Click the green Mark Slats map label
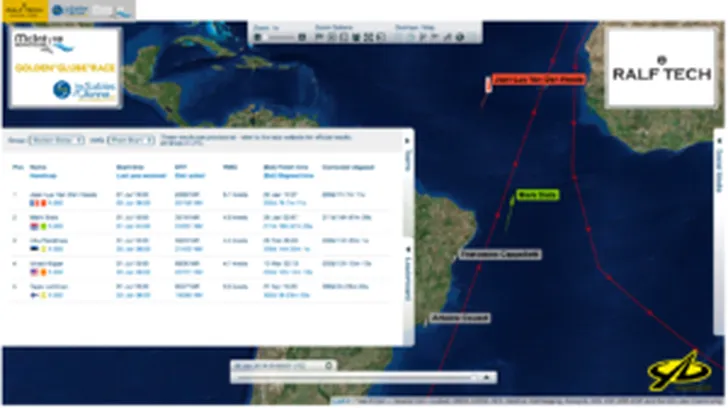This screenshot has width=728, height=408. (x=537, y=194)
